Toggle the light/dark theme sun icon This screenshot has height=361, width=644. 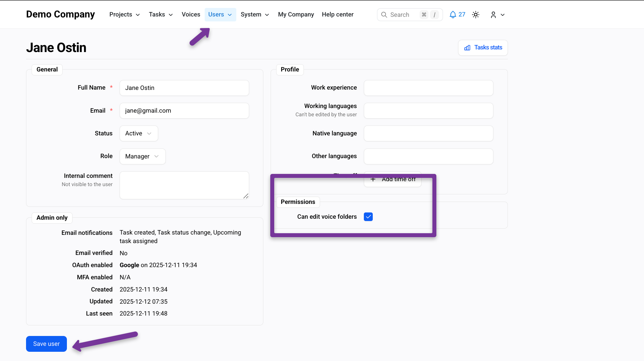point(476,14)
